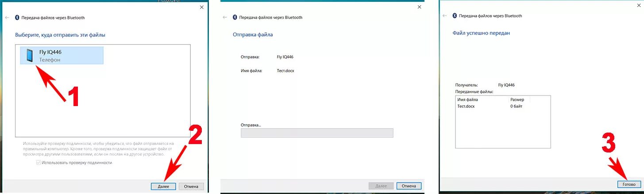
Task: Click 'Выберите, куда отправить эти файлы' heading
Action: click(60, 34)
